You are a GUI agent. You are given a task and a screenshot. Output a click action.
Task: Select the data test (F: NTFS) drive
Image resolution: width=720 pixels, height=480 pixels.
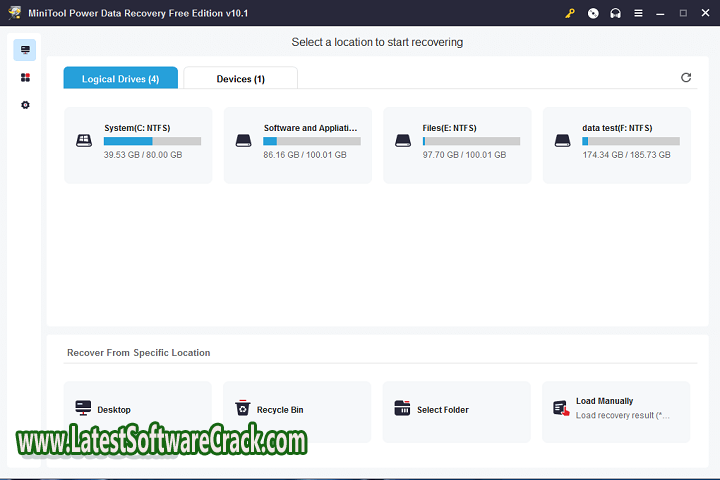pos(617,145)
